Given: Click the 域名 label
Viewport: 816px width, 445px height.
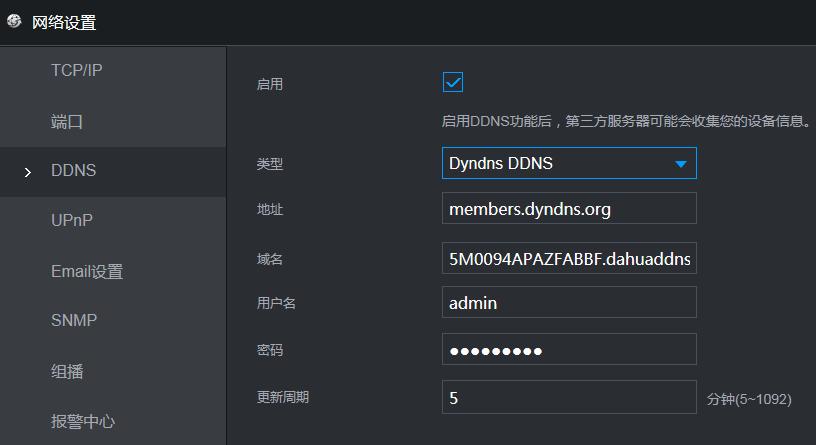Looking at the screenshot, I should (270, 259).
